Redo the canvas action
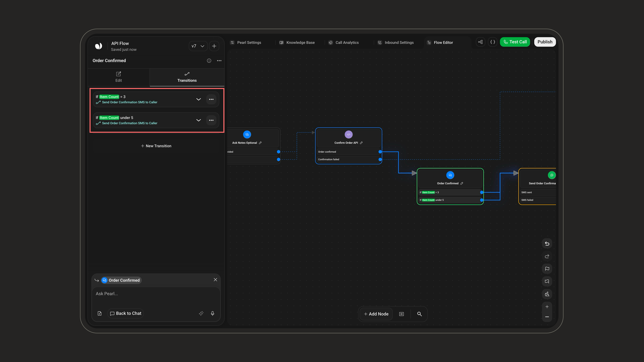Image resolution: width=644 pixels, height=362 pixels. point(547,256)
